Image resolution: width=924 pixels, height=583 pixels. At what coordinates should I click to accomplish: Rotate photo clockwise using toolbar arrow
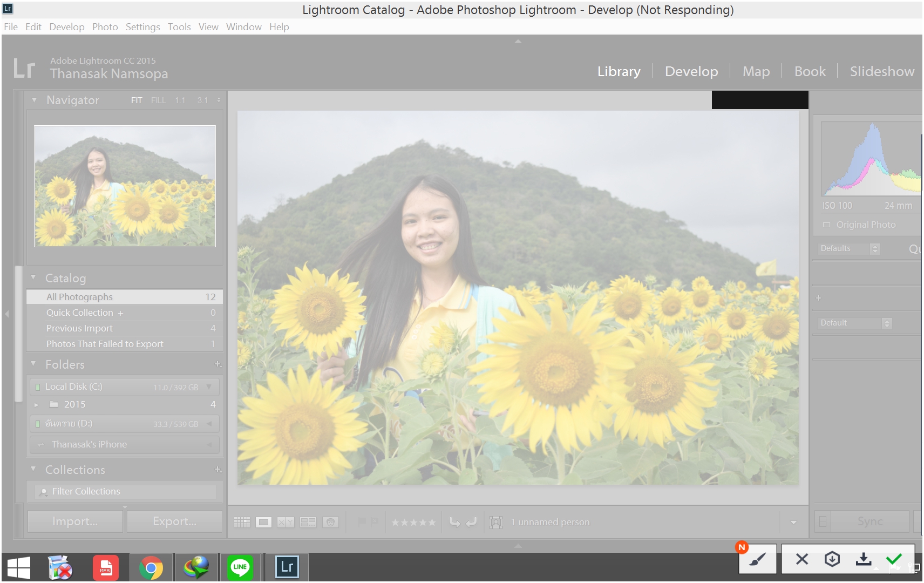[x=472, y=522]
